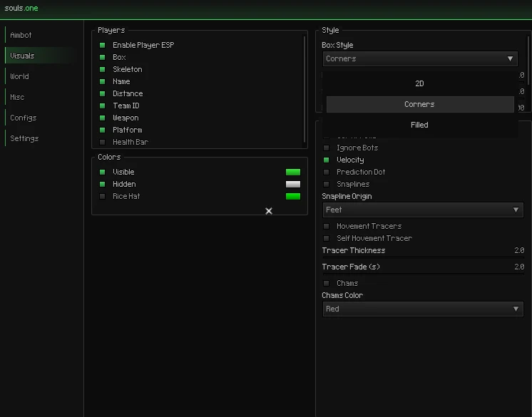Choose 2D from the Box Style list
Screen dimensions: 532x417
coord(420,83)
